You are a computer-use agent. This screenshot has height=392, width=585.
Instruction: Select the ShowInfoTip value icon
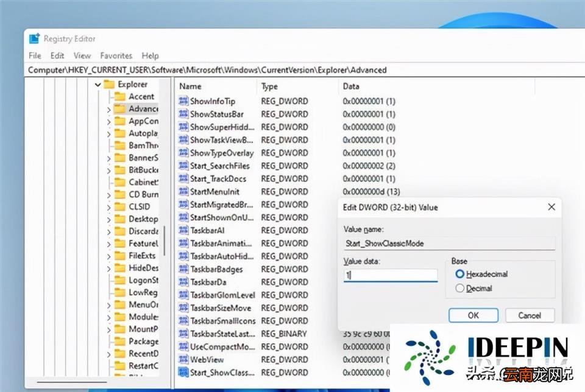(x=183, y=101)
